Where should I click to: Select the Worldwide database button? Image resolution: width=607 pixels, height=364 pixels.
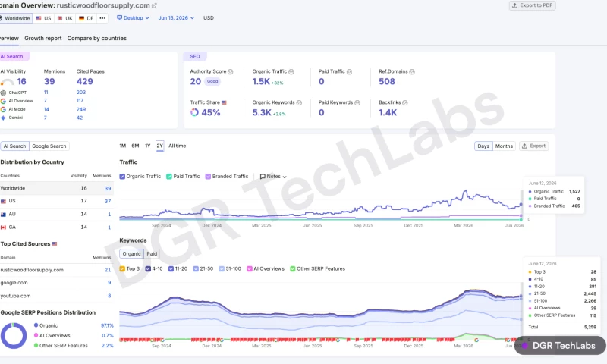pyautogui.click(x=15, y=18)
